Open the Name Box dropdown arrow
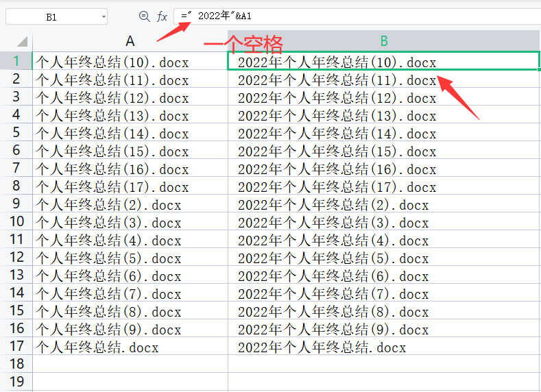The image size is (541, 392). click(103, 17)
